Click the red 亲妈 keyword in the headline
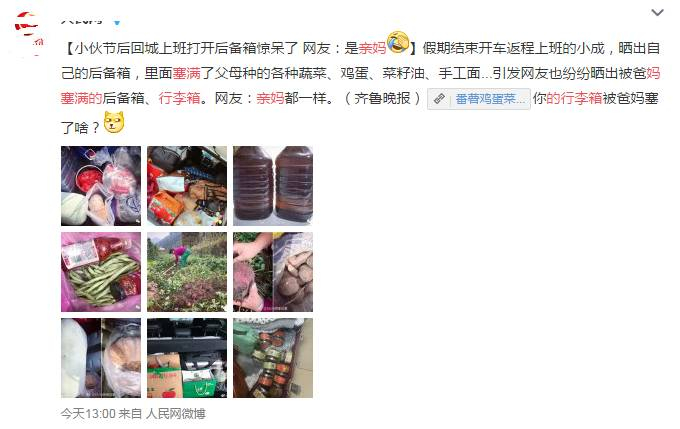This screenshot has height=429, width=680. click(x=372, y=48)
